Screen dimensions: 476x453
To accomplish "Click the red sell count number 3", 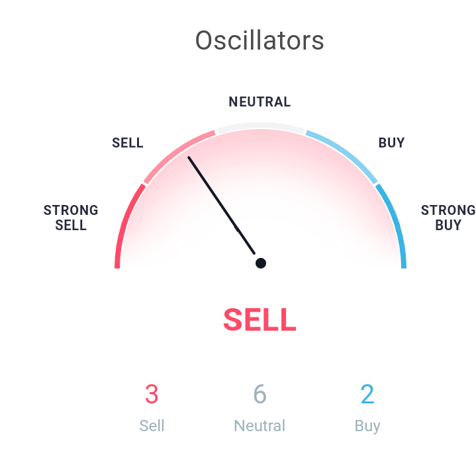I will tap(152, 394).
